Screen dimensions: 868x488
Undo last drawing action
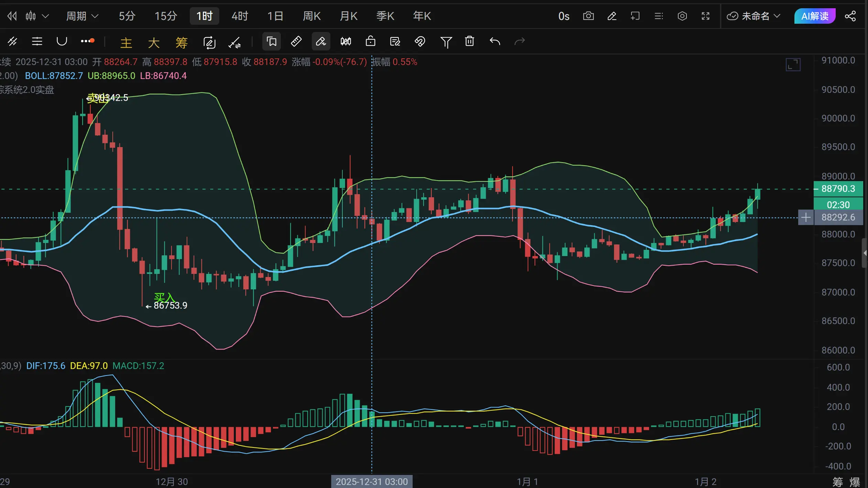click(495, 42)
